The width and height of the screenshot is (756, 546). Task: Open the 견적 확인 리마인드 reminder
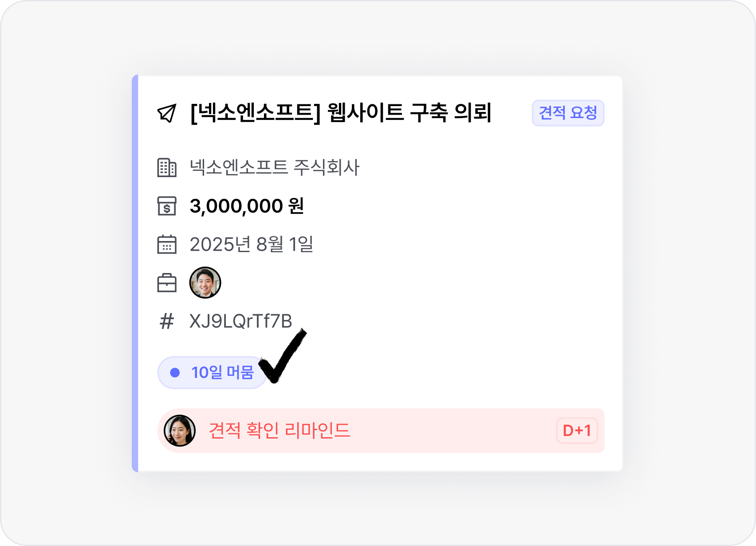(x=280, y=431)
